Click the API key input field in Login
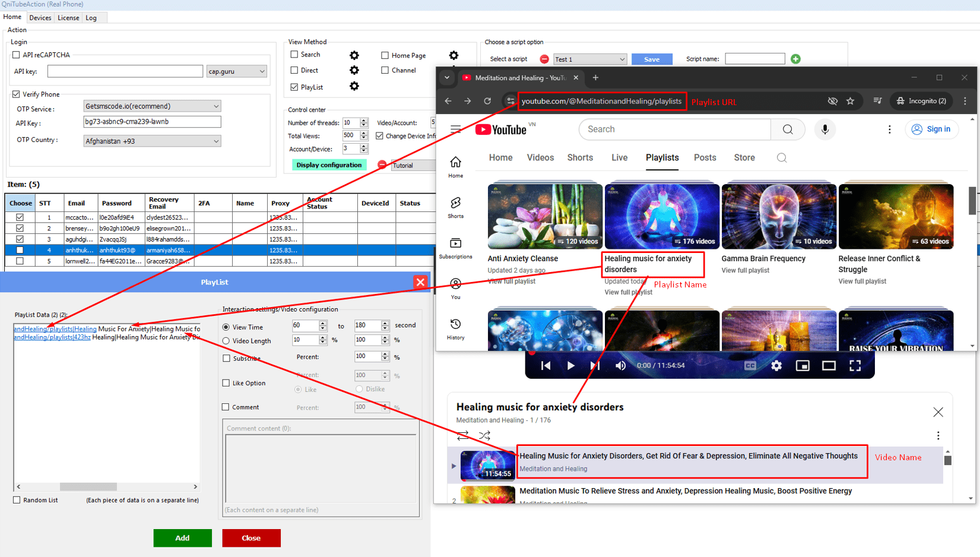980x557 pixels. pyautogui.click(x=125, y=71)
